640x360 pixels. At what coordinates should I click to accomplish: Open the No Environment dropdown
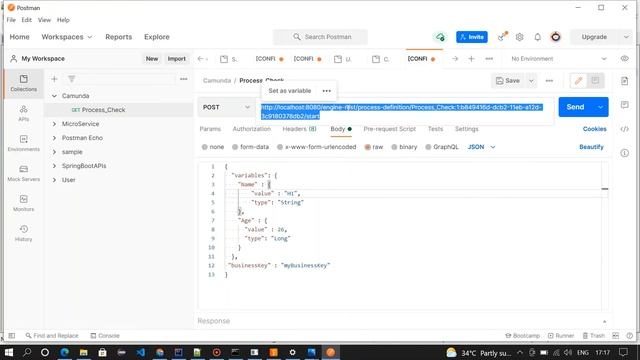pos(558,59)
